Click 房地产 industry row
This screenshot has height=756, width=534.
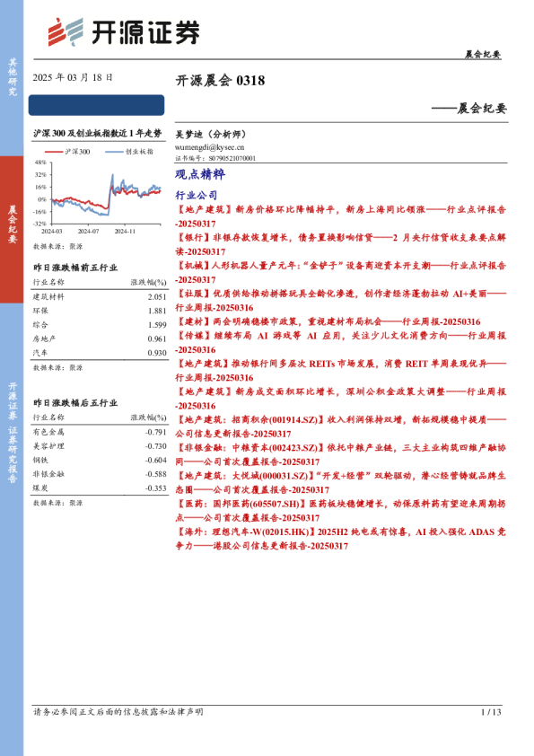tap(100, 338)
